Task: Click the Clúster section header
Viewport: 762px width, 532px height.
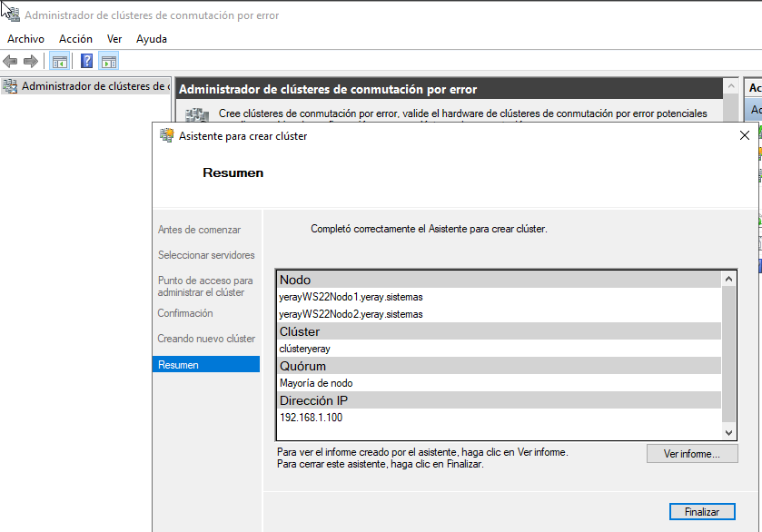Action: (x=500, y=331)
